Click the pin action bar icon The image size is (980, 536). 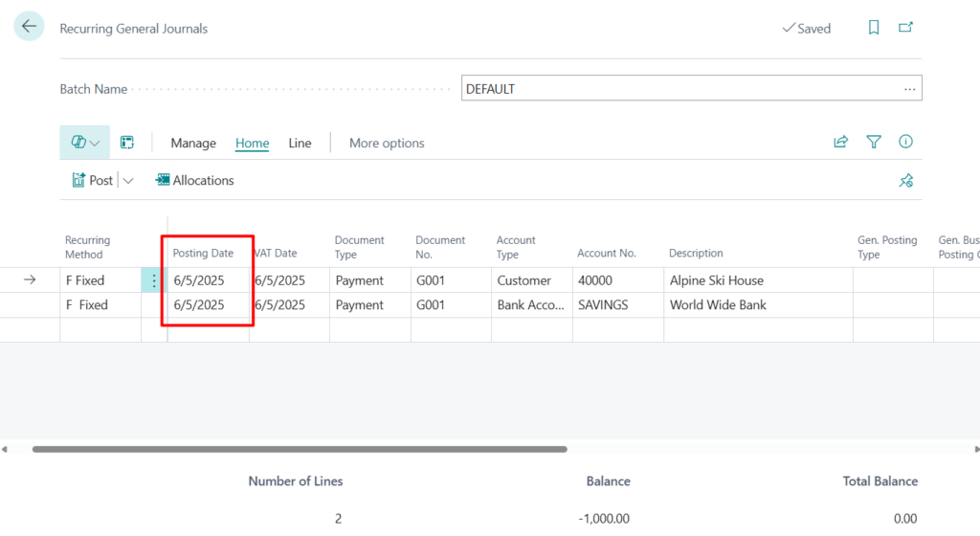(x=905, y=180)
